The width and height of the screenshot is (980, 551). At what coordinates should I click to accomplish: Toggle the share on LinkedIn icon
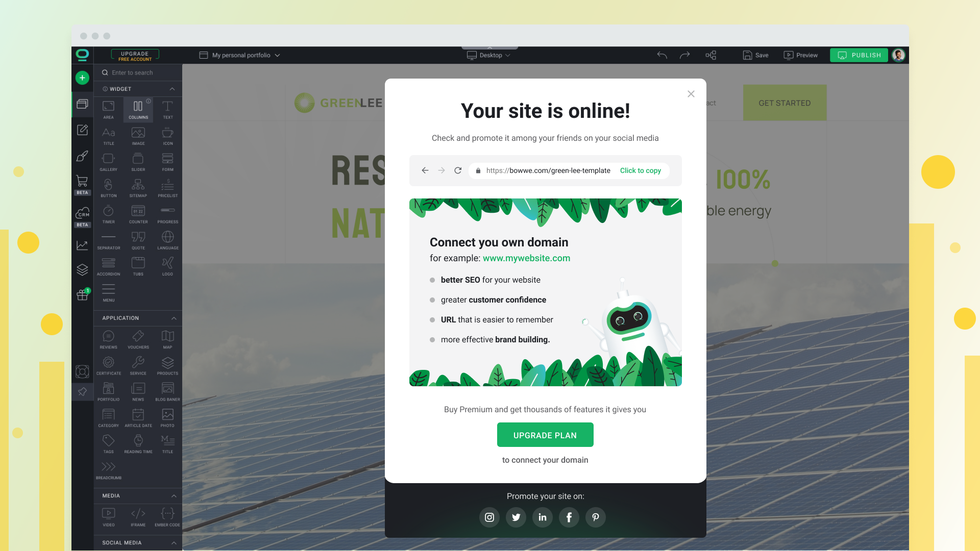click(x=543, y=517)
